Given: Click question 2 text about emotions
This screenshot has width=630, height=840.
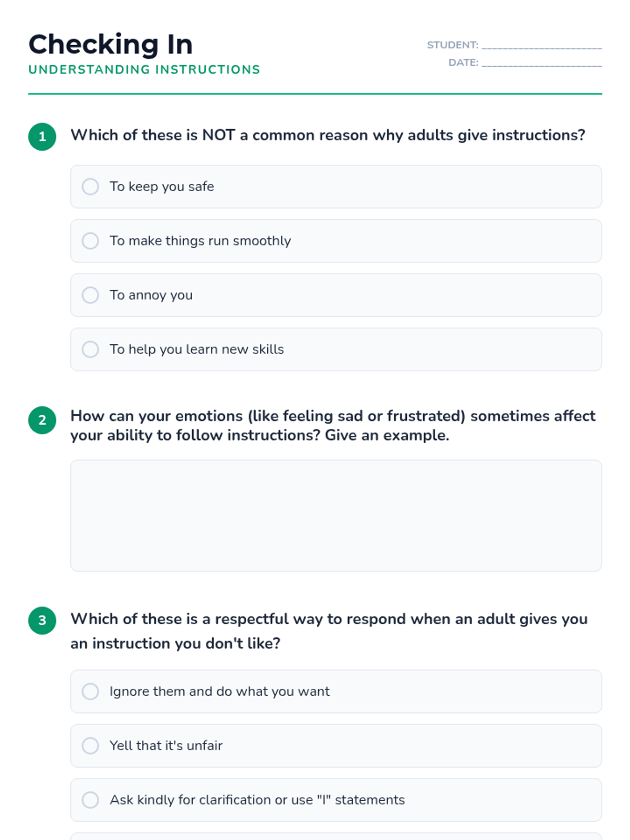Looking at the screenshot, I should click(333, 426).
